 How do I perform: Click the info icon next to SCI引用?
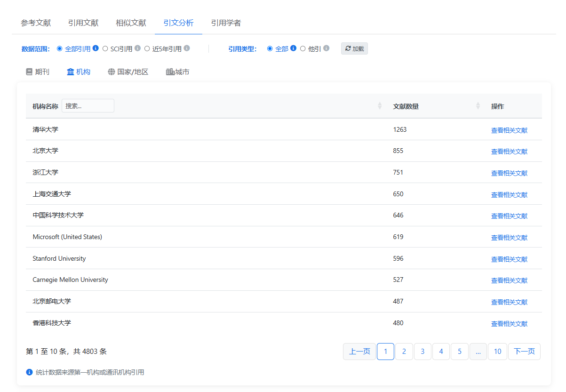pyautogui.click(x=137, y=48)
